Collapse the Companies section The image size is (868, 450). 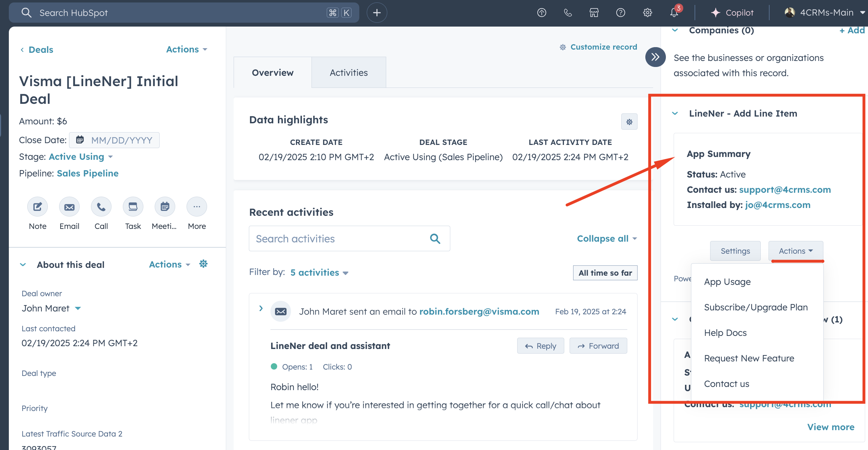[675, 30]
